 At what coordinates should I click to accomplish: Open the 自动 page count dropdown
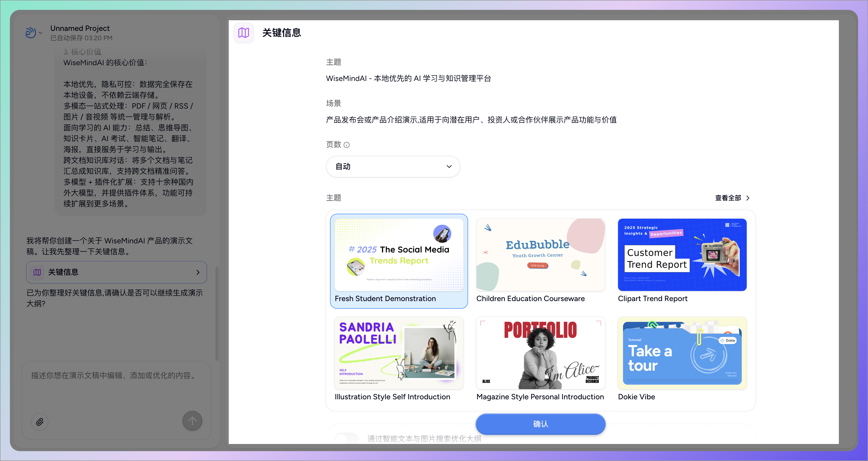(x=393, y=166)
